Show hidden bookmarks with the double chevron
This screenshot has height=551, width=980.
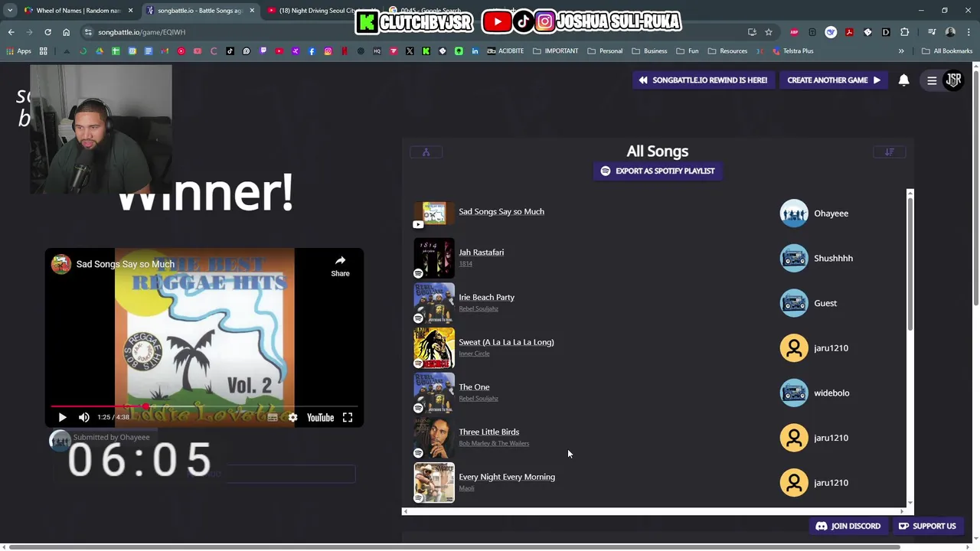point(901,51)
